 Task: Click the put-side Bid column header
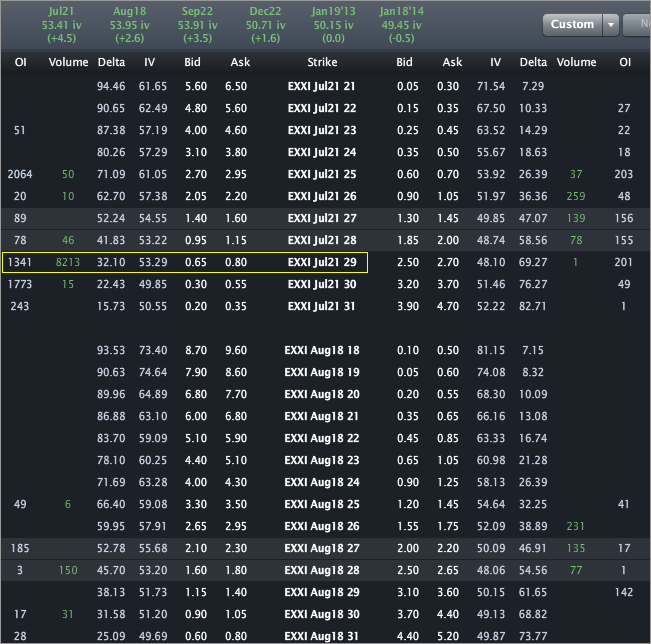(404, 62)
